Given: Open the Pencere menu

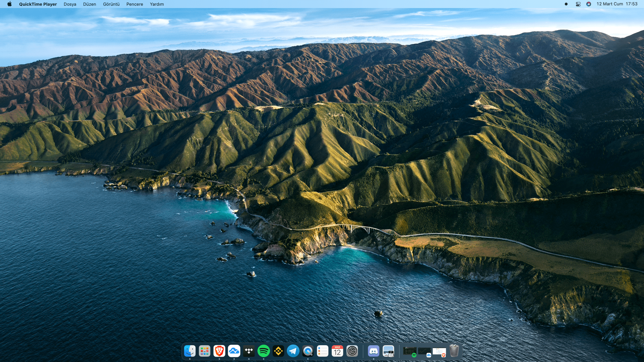Looking at the screenshot, I should pyautogui.click(x=135, y=4).
